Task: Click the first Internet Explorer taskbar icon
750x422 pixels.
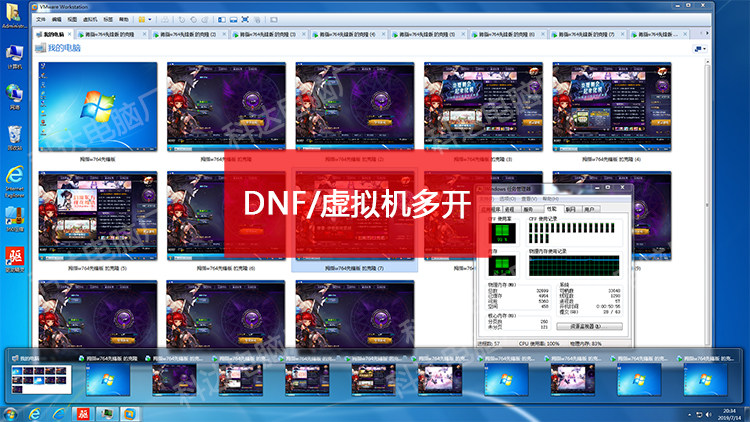Action: [34, 414]
